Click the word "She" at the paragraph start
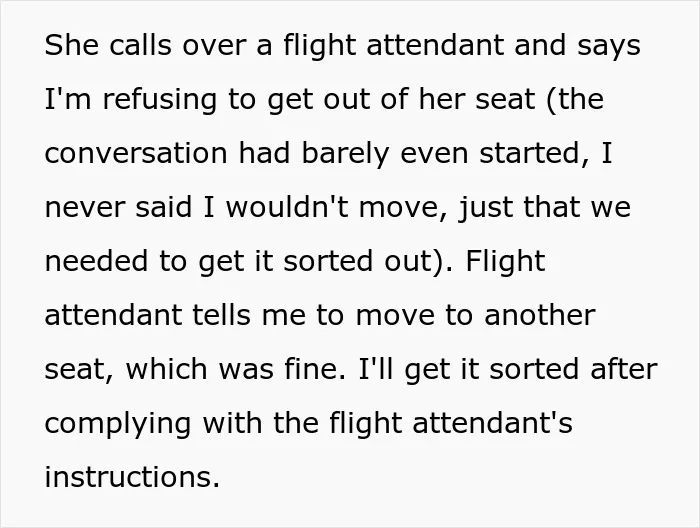The image size is (700, 528). (71, 45)
